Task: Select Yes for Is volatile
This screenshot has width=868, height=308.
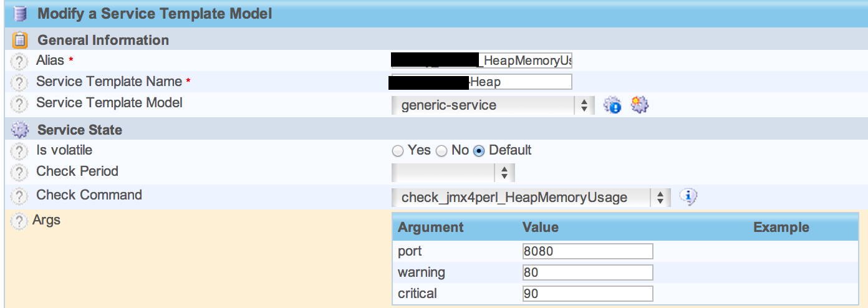Action: click(397, 151)
